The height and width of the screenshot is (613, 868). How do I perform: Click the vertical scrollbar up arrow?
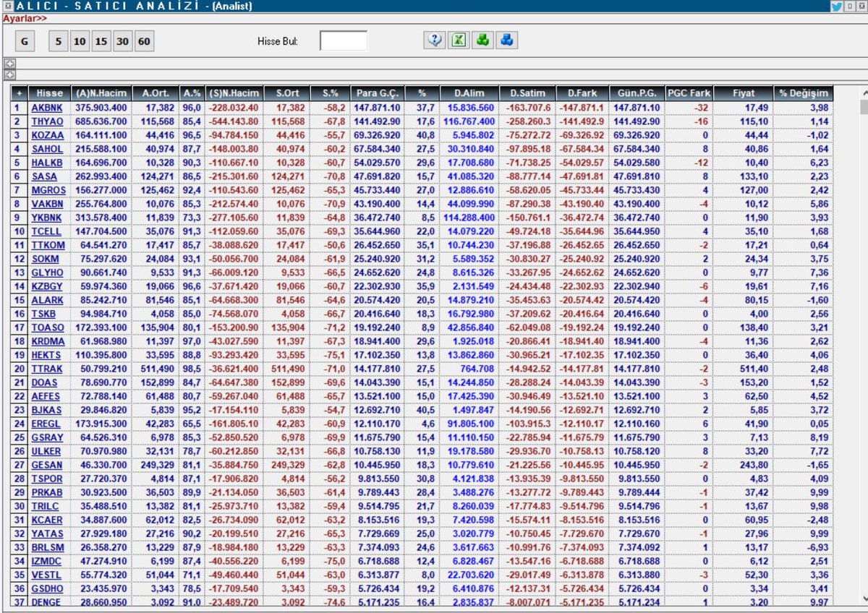click(863, 93)
